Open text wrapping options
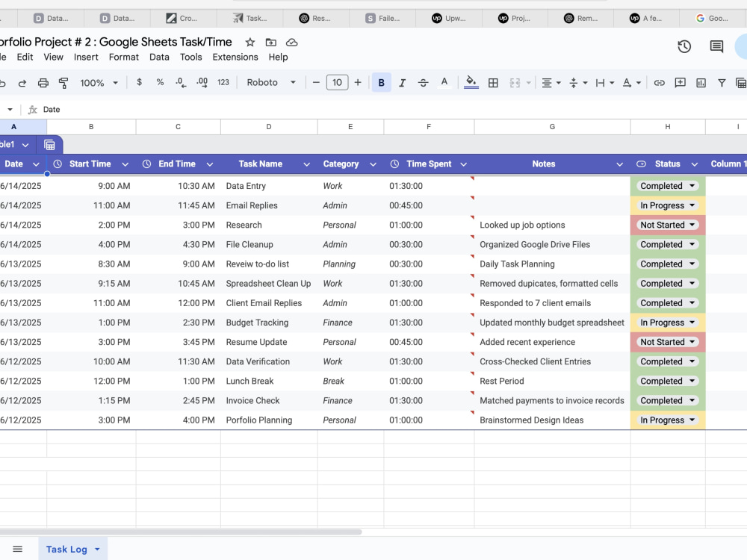747x560 pixels. [x=605, y=83]
